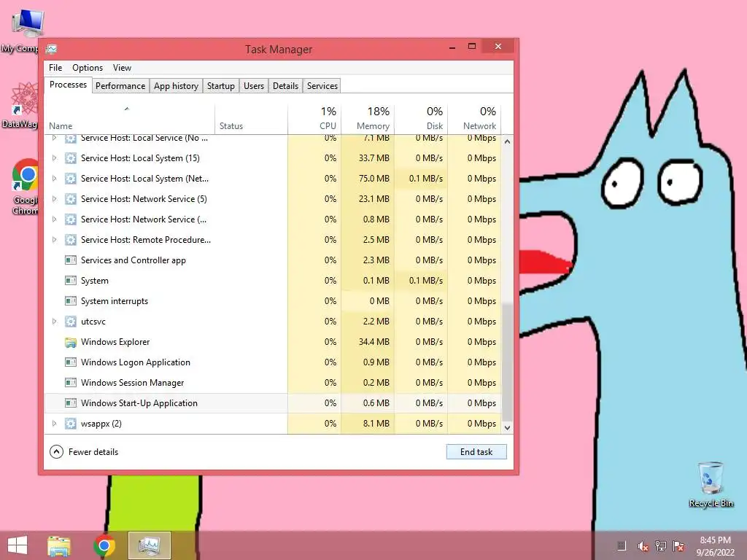The image size is (747, 560).
Task: Expand Service Host: Local System (Net...
Action: point(54,179)
